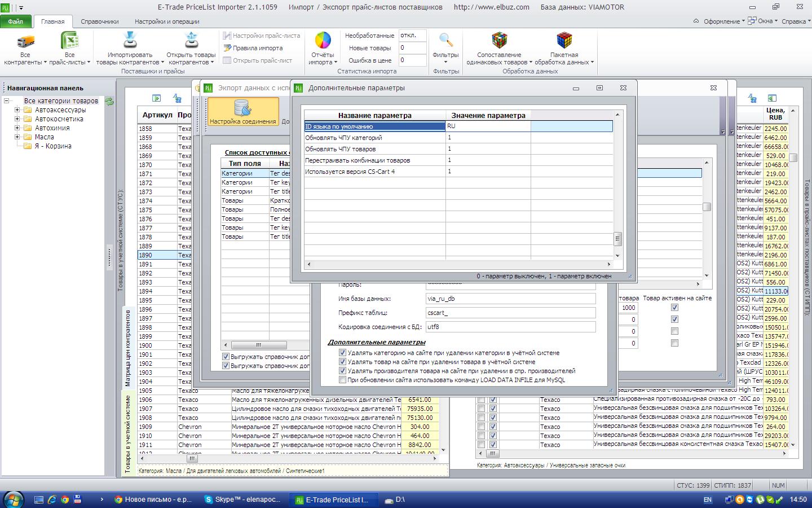The width and height of the screenshot is (812, 508).
Task: Launch Chrome from the quick launch bar
Action: (x=65, y=500)
